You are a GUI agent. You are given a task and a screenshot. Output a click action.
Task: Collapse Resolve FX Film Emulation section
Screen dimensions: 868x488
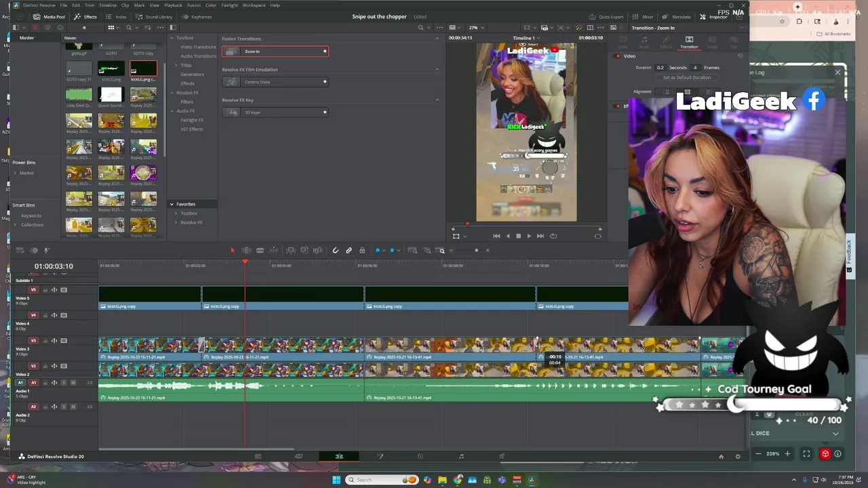437,69
